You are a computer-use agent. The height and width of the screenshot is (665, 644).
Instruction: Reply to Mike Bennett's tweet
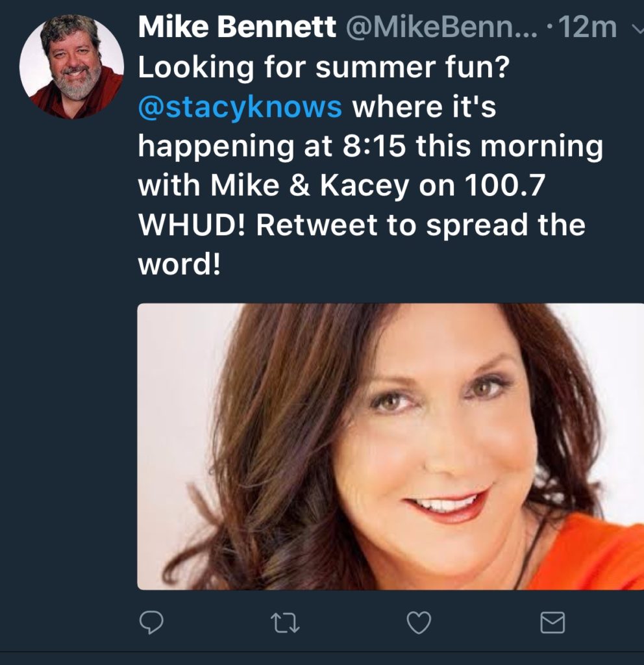[x=151, y=623]
